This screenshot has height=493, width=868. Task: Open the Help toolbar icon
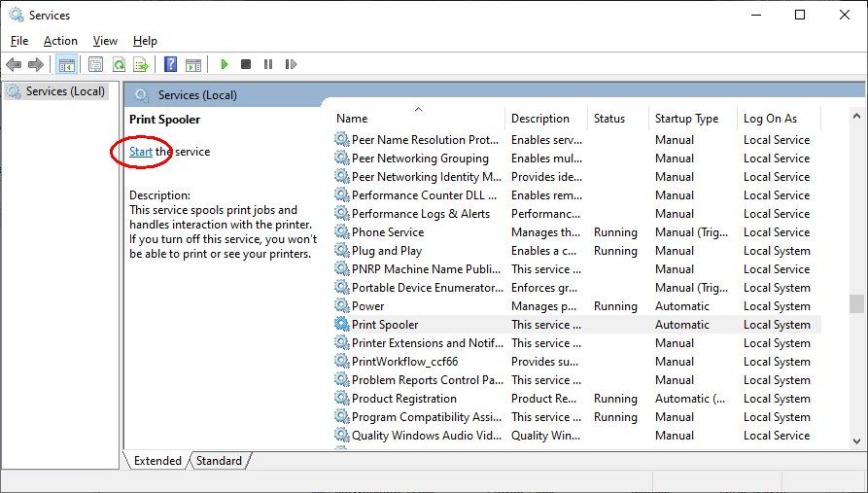click(x=170, y=64)
